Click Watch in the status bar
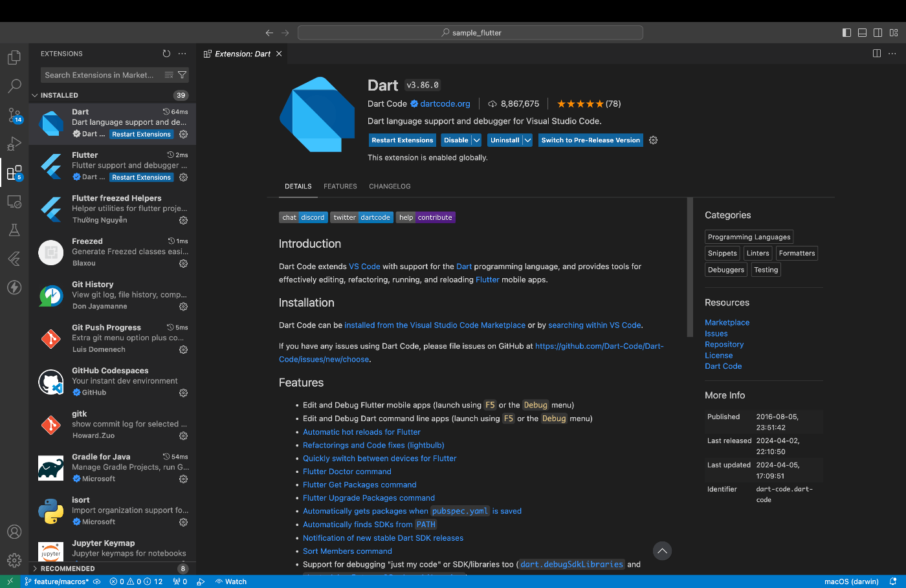 [x=231, y=582]
